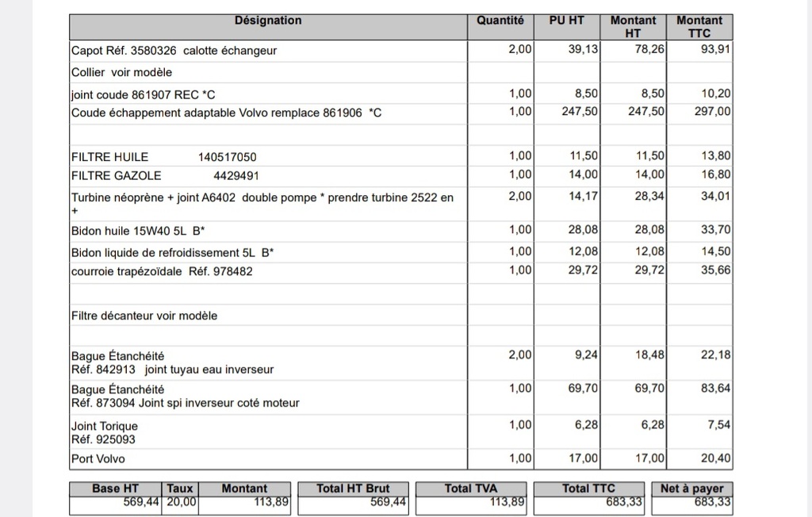This screenshot has height=517, width=812.
Task: Select Montant TTC value 34,01
Action: [716, 197]
